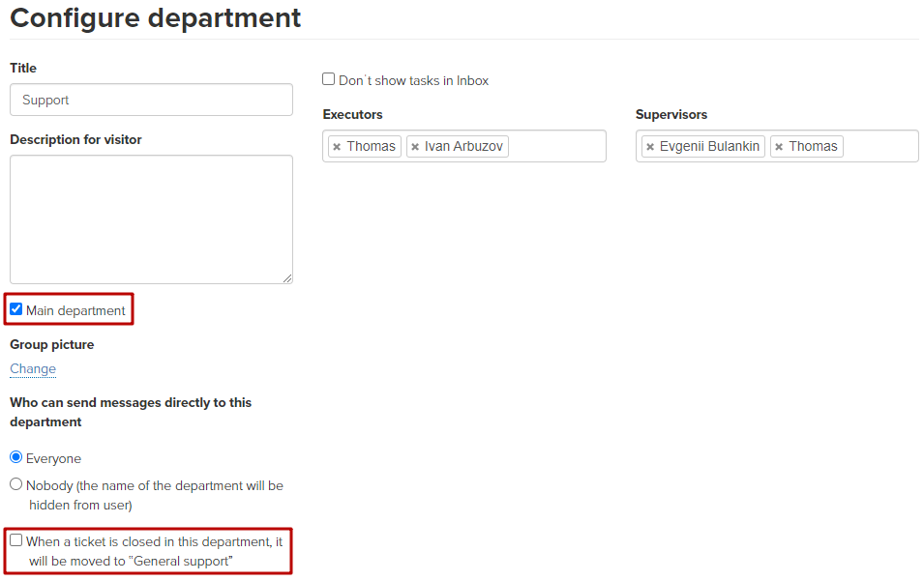Remove Ivan Arbuzov from Executors

tap(415, 147)
